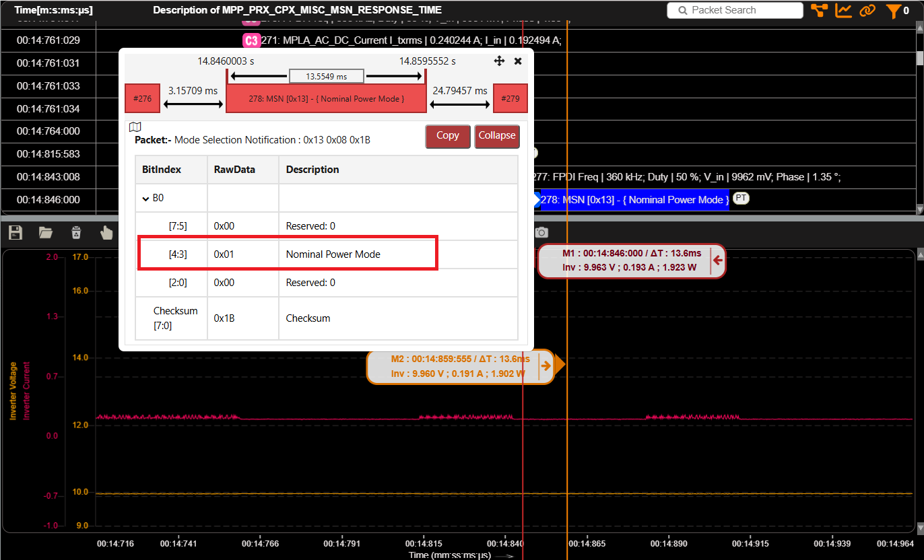Click timestamp 00:14:815:583 in the time column
This screenshot has height=560, width=924.
point(48,154)
